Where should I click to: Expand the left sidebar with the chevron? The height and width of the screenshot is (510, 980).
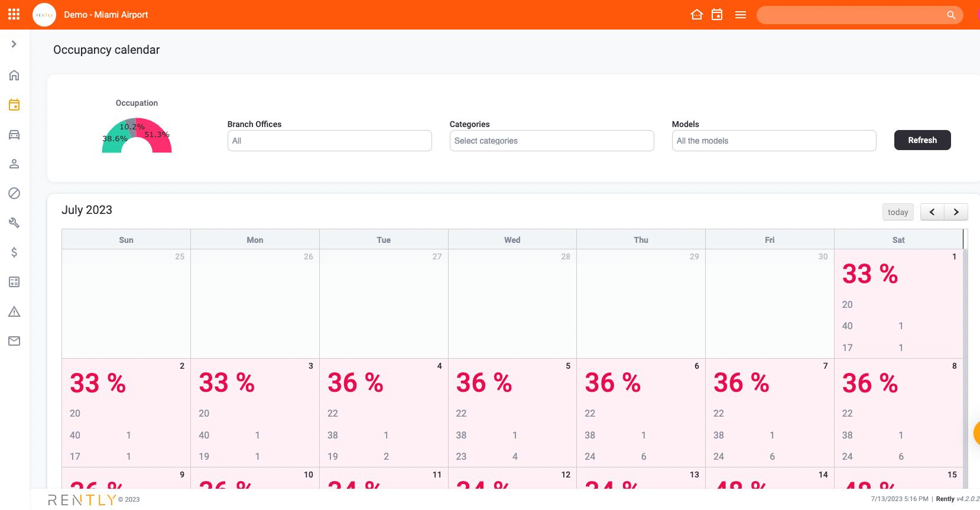(14, 44)
